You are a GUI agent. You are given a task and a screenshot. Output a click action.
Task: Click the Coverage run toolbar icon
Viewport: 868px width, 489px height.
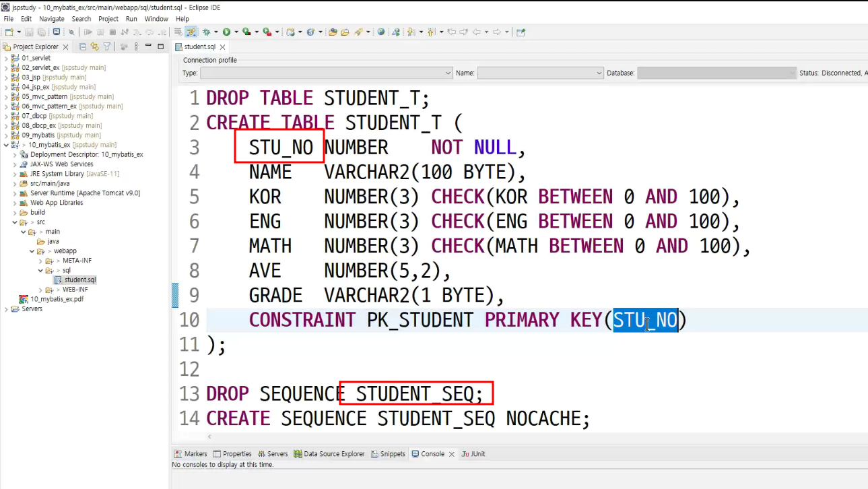246,32
